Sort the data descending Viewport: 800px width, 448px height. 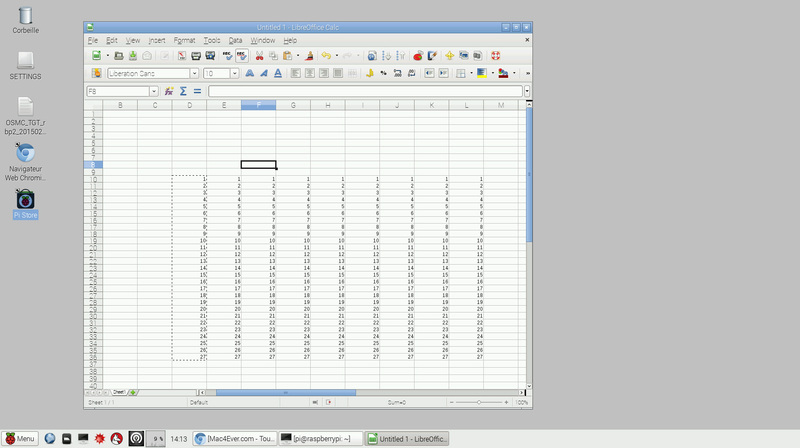pos(401,56)
